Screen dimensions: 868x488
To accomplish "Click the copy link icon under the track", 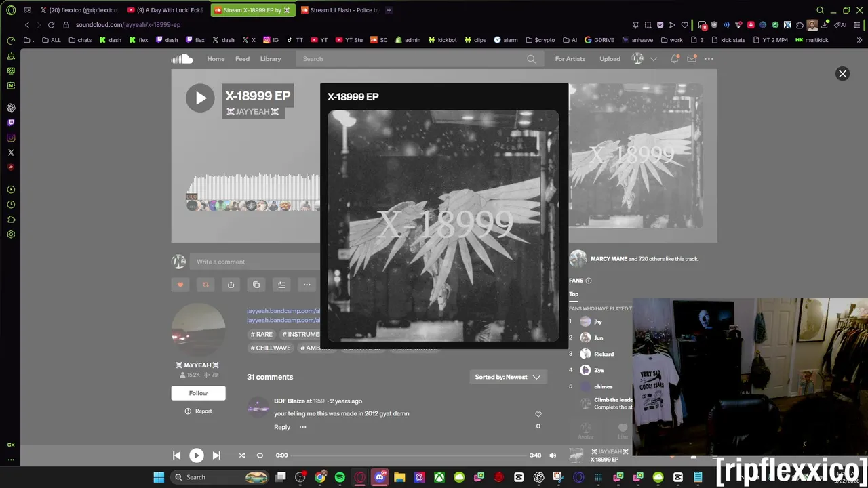I will (x=256, y=285).
